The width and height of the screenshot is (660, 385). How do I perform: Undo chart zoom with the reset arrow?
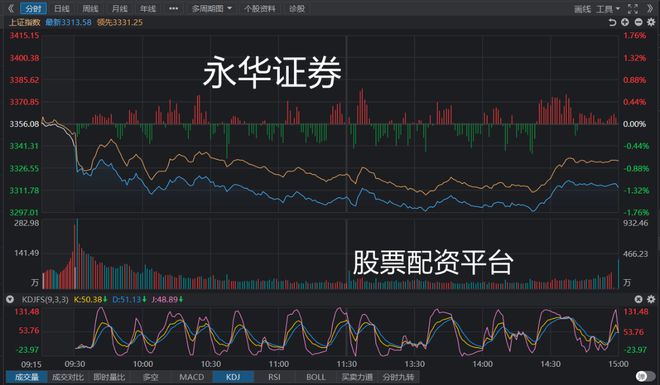(612, 22)
